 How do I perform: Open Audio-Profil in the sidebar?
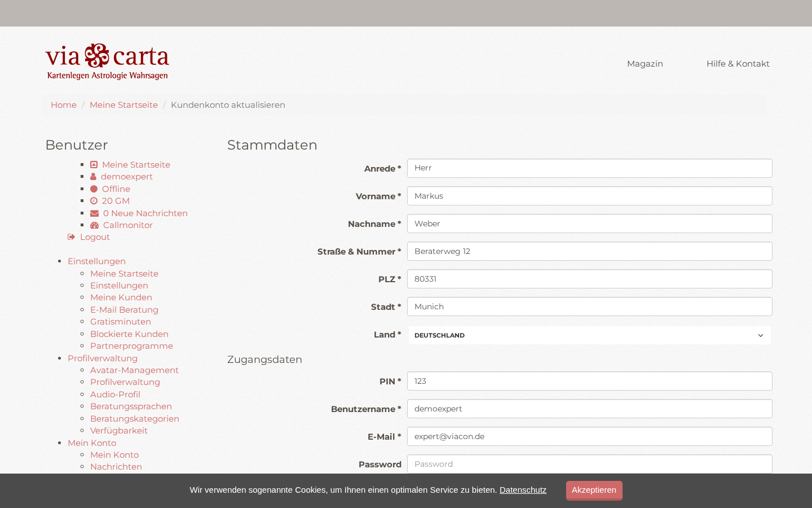tap(115, 395)
